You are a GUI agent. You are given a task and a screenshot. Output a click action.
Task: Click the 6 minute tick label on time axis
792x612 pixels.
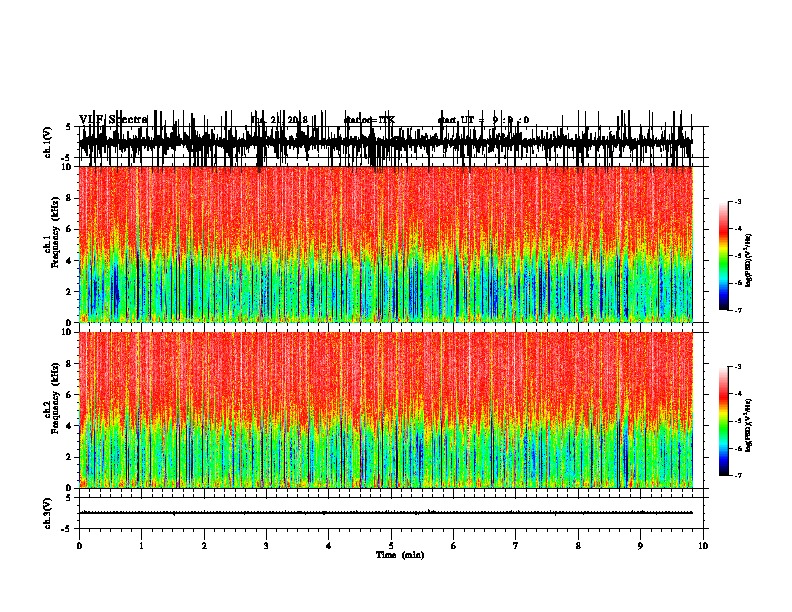(x=453, y=546)
